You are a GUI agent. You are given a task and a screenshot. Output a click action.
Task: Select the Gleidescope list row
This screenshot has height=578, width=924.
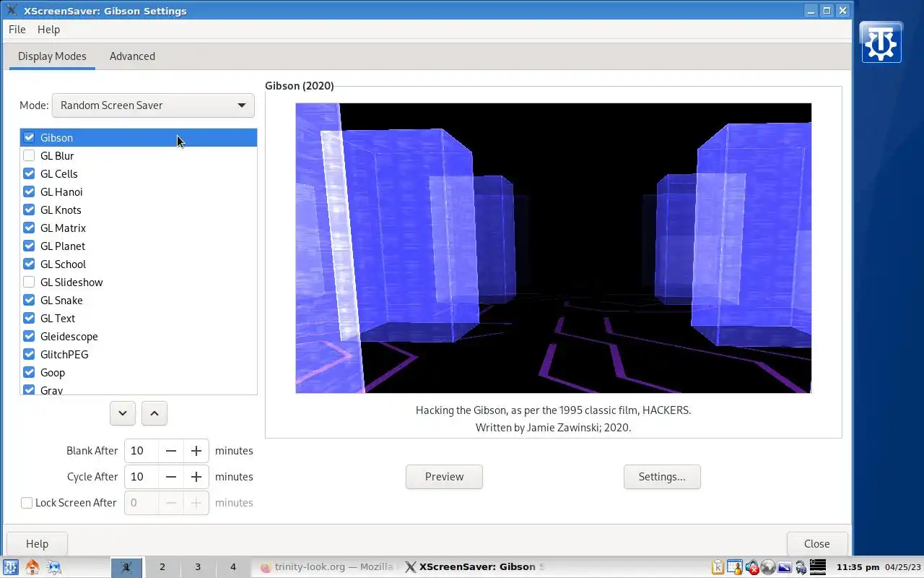click(139, 336)
